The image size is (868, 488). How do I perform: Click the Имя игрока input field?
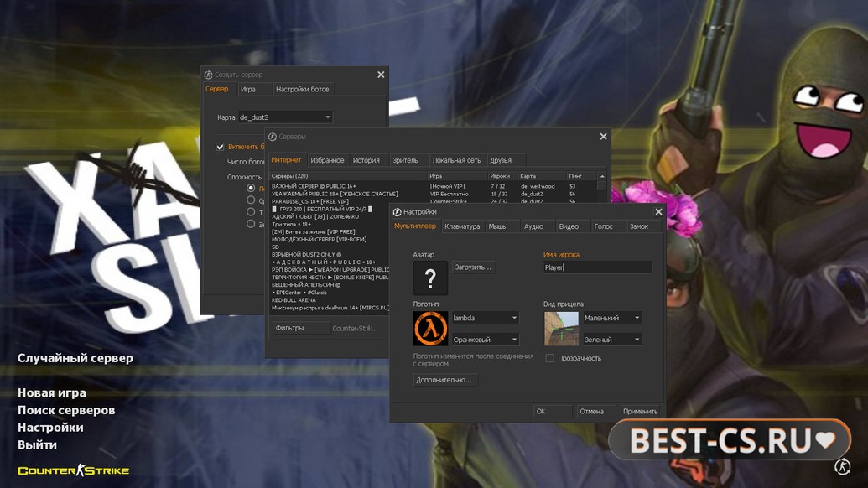tap(597, 267)
